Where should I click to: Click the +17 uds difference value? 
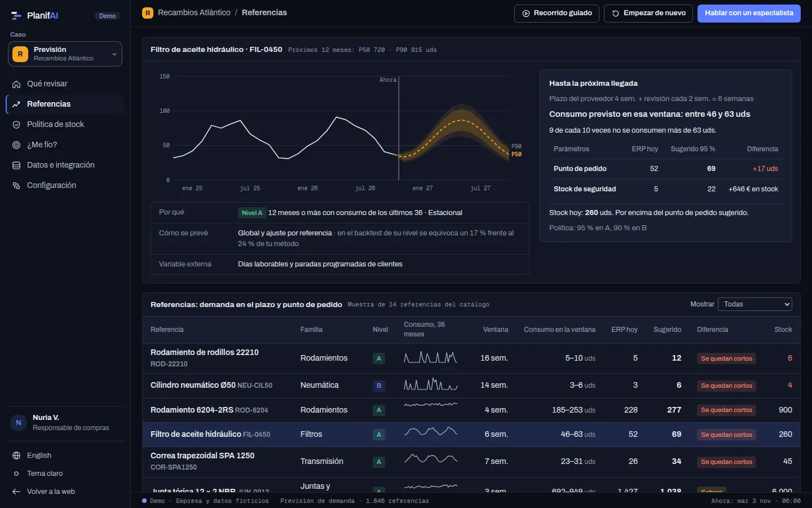(765, 169)
